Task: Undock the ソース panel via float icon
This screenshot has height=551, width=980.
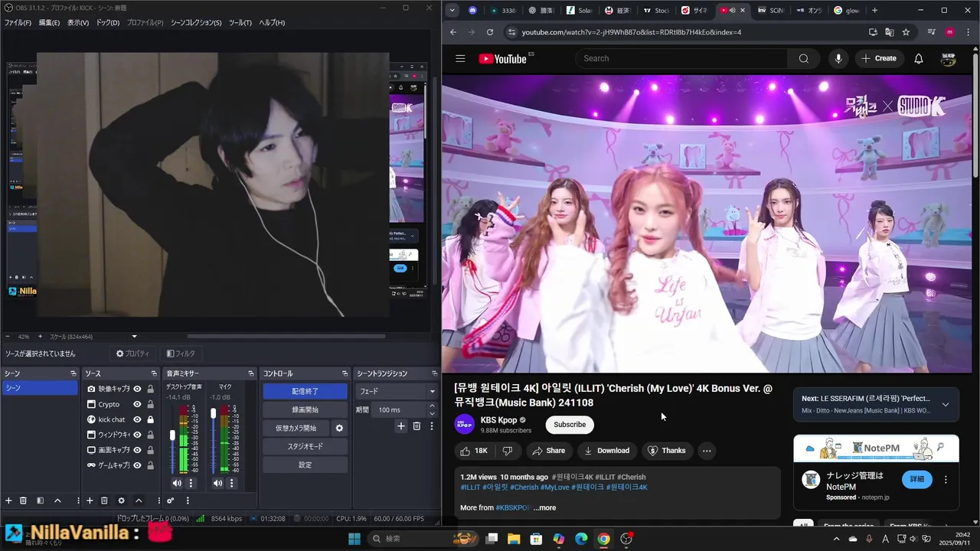Action: [155, 373]
